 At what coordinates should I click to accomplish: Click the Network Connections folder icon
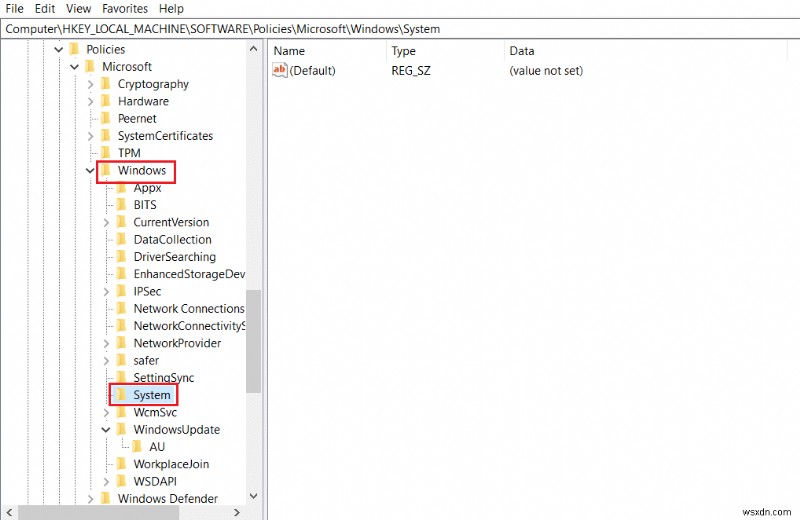(121, 309)
